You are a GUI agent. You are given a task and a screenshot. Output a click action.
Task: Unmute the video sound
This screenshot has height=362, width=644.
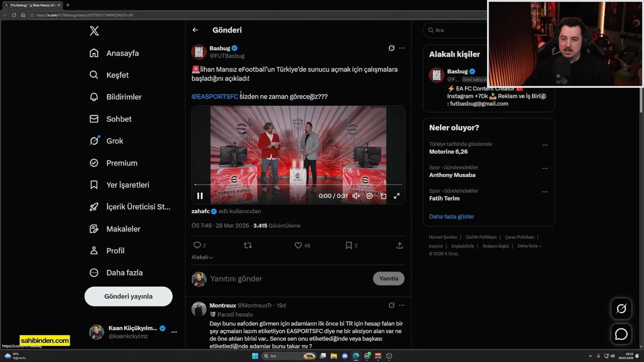pyautogui.click(x=356, y=196)
